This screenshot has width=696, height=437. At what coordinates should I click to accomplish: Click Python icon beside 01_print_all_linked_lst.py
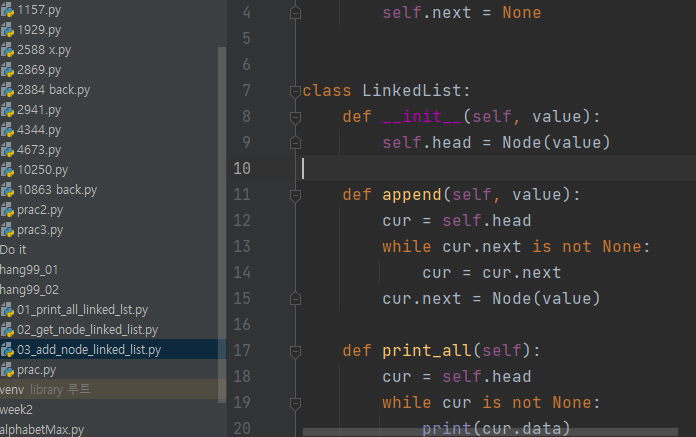(8, 309)
